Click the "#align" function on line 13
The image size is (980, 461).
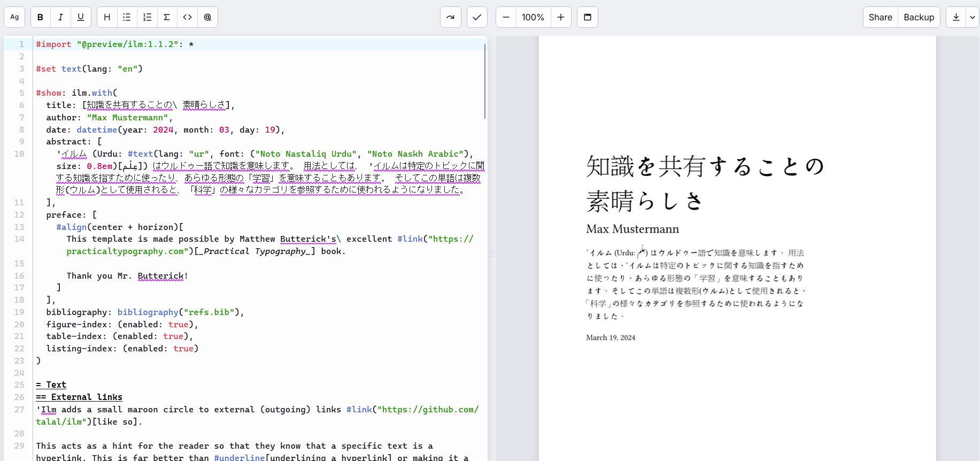point(72,227)
